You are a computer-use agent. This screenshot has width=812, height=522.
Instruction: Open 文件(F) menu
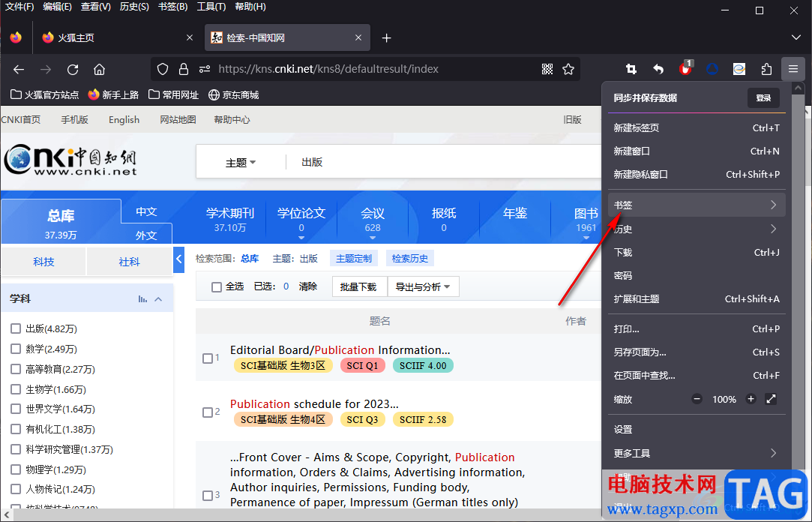[x=19, y=7]
